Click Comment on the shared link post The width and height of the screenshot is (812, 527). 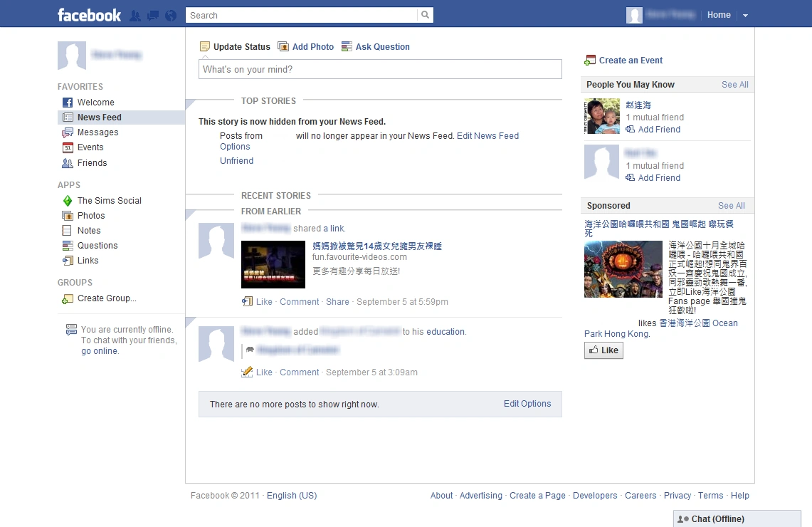tap(300, 301)
